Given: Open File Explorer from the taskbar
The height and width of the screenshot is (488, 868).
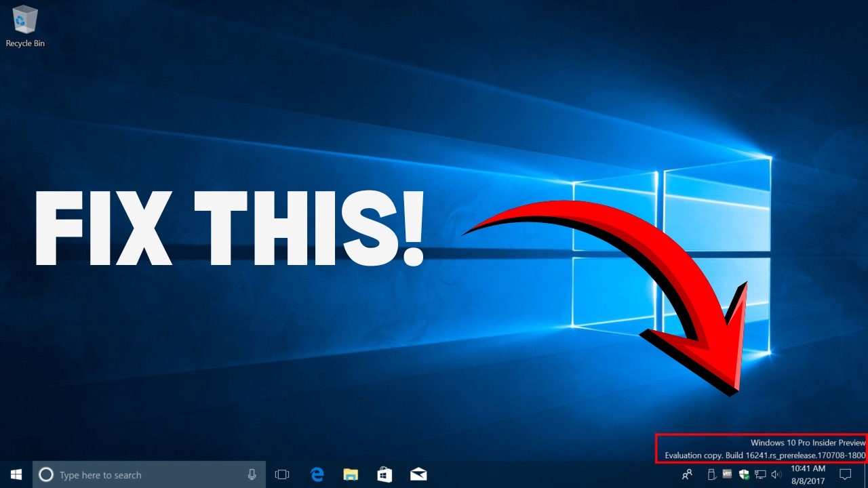Looking at the screenshot, I should (x=351, y=474).
